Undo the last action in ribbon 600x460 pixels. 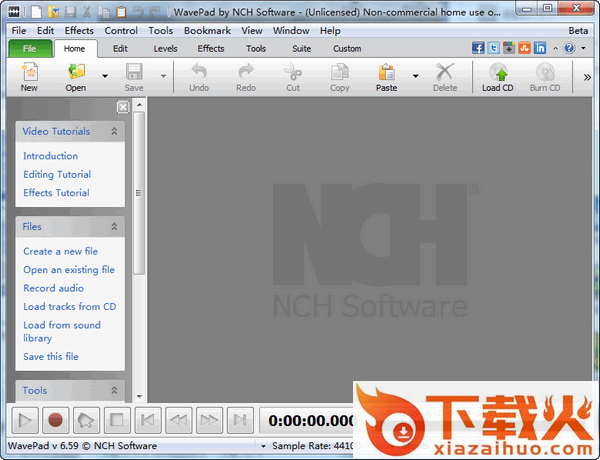(x=199, y=77)
